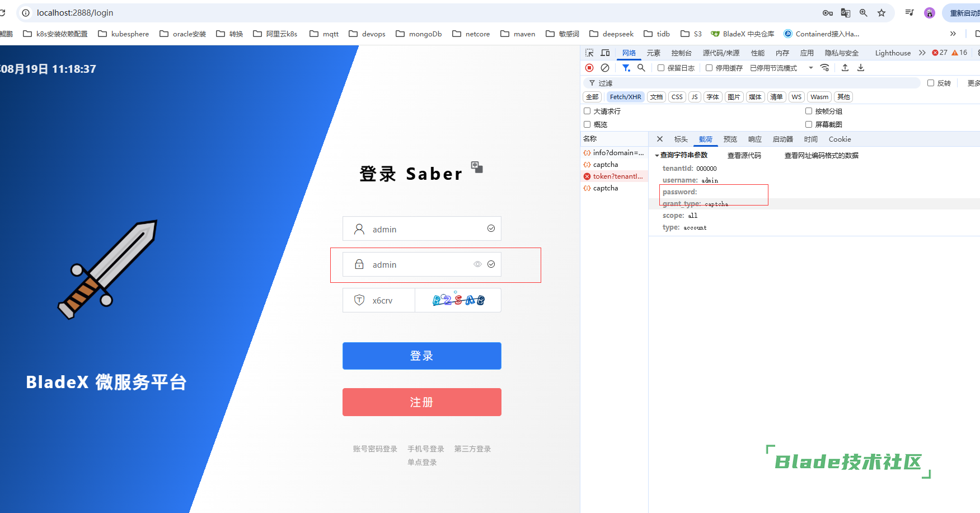Open the network conditions wifi icon

tap(825, 68)
